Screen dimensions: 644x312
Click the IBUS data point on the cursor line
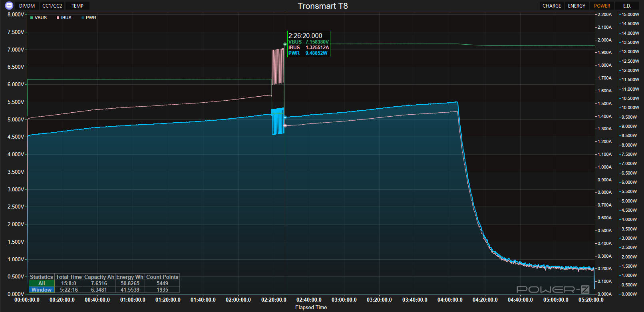point(285,126)
